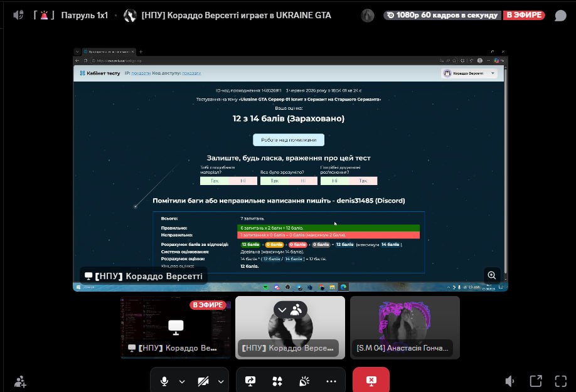Expand the camera options arrow
The image size is (576, 392).
(221, 381)
